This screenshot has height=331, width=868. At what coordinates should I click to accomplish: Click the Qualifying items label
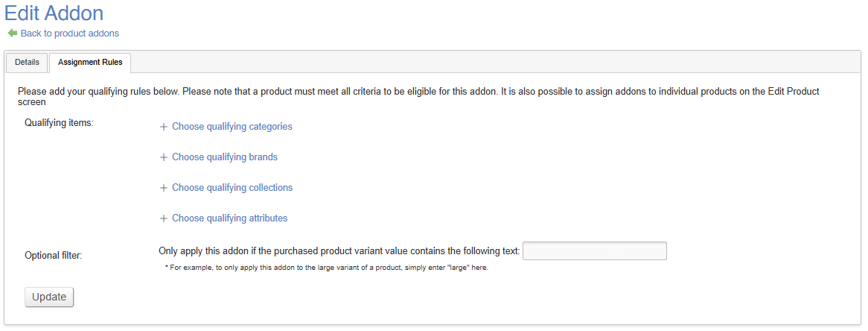pos(59,122)
